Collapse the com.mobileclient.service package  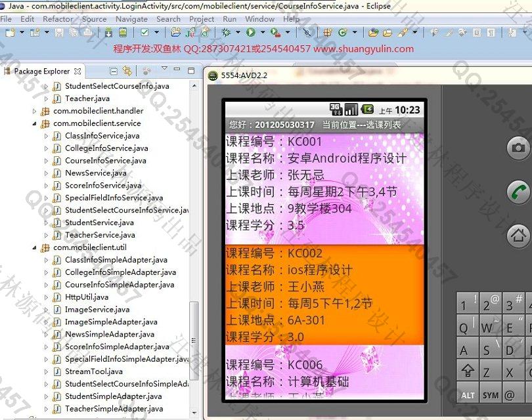click(x=34, y=124)
